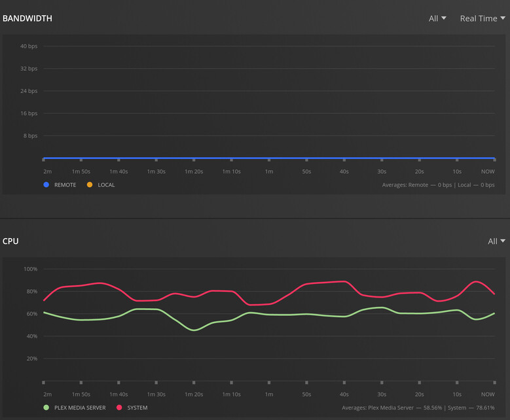Click the REMOTE legend label
510x420 pixels.
click(x=65, y=185)
